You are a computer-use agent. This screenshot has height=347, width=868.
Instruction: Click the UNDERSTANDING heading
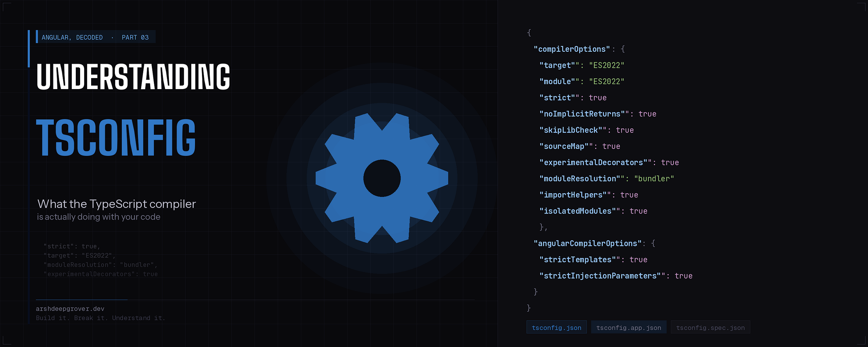pos(133,77)
